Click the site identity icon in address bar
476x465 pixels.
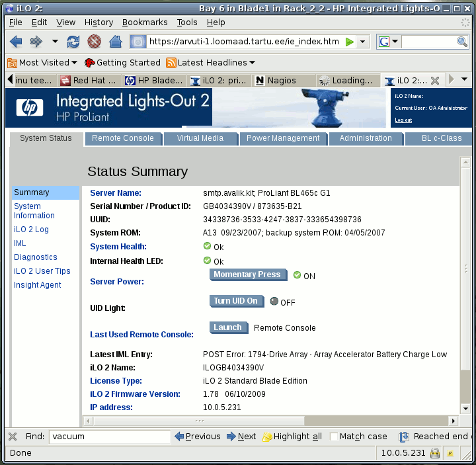tap(138, 42)
